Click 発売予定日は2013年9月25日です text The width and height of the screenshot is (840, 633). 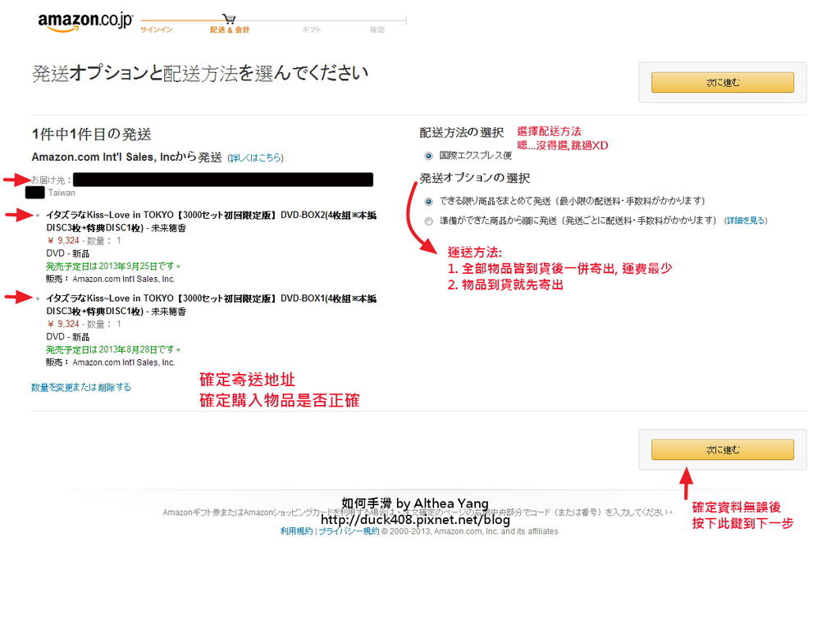pyautogui.click(x=113, y=266)
